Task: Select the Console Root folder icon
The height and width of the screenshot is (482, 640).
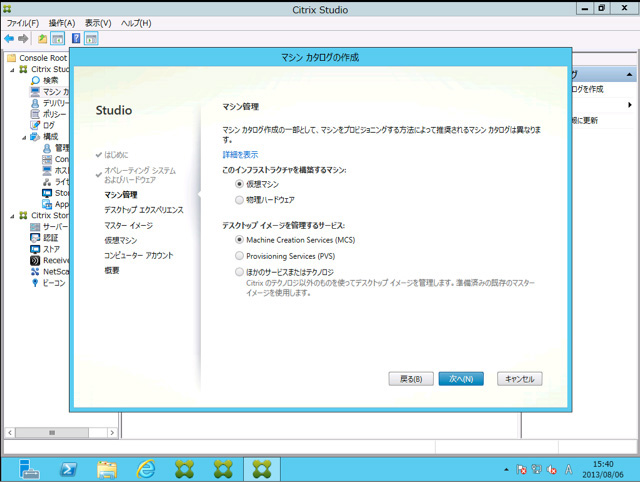Action: tap(11, 58)
